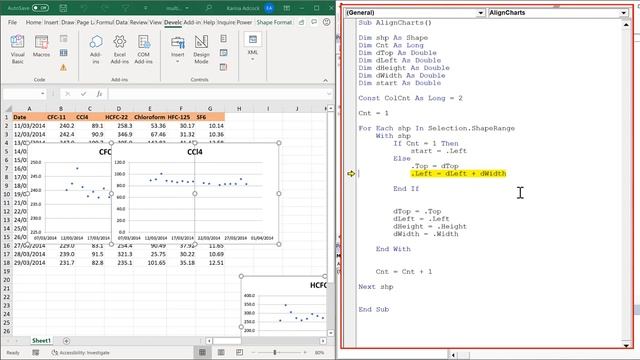
Task: Open Excel Add-ins dialog
Action: click(x=120, y=49)
